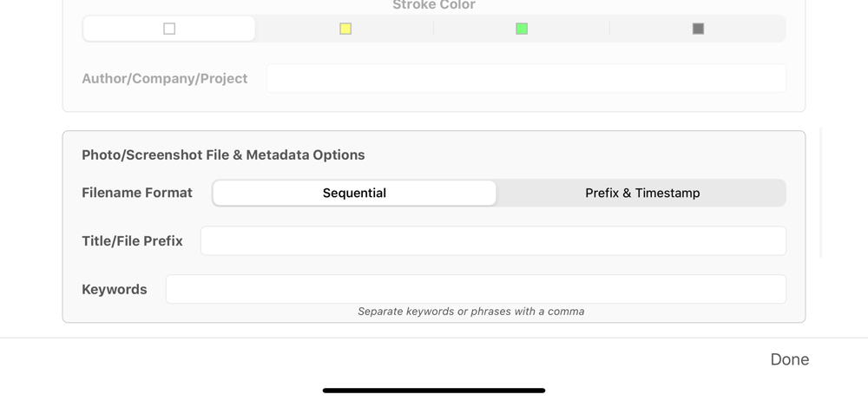Click the Author/Company/Project text field

tap(526, 78)
